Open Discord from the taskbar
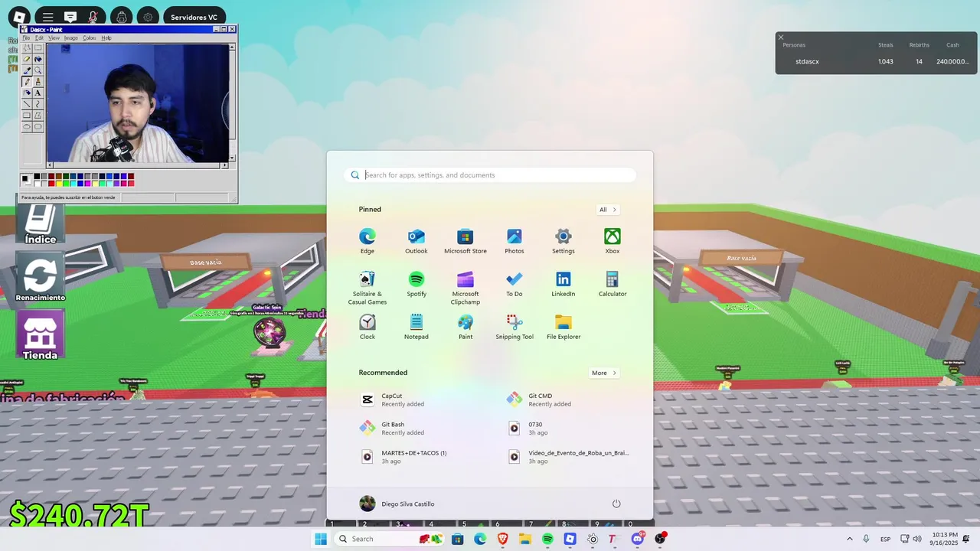The image size is (980, 551). pyautogui.click(x=638, y=539)
